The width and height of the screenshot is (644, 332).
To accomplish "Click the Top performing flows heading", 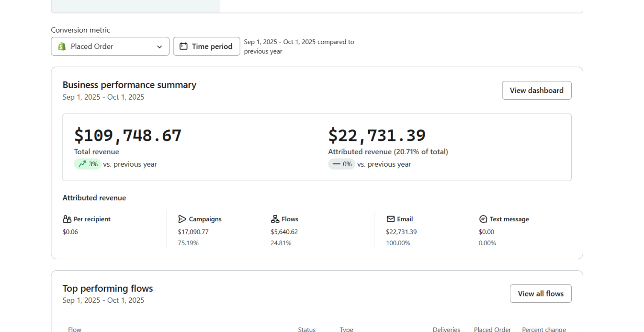I will [108, 288].
